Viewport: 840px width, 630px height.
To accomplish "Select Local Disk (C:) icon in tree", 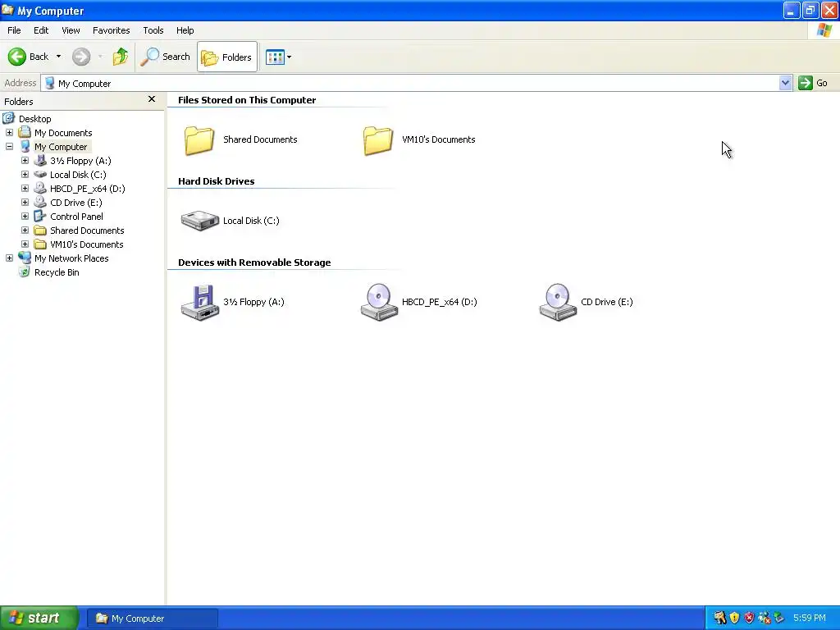I will coord(40,174).
